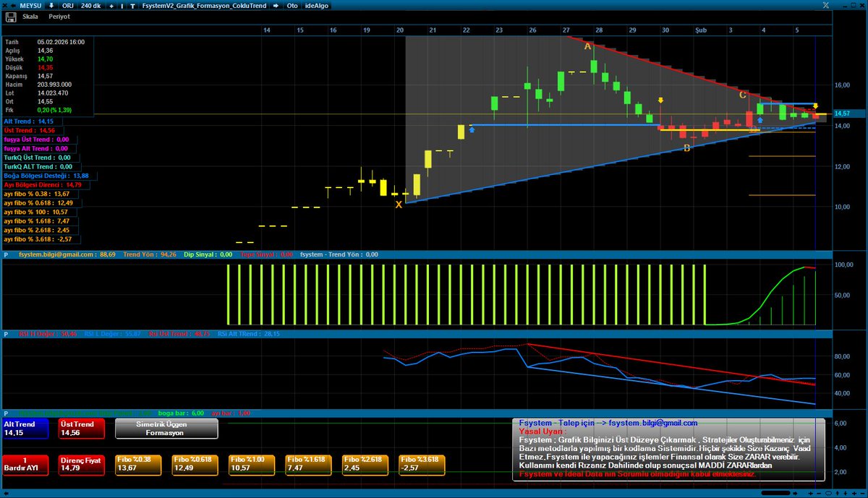Click the save (floppy disk) icon
The image size is (868, 498).
tap(10, 16)
